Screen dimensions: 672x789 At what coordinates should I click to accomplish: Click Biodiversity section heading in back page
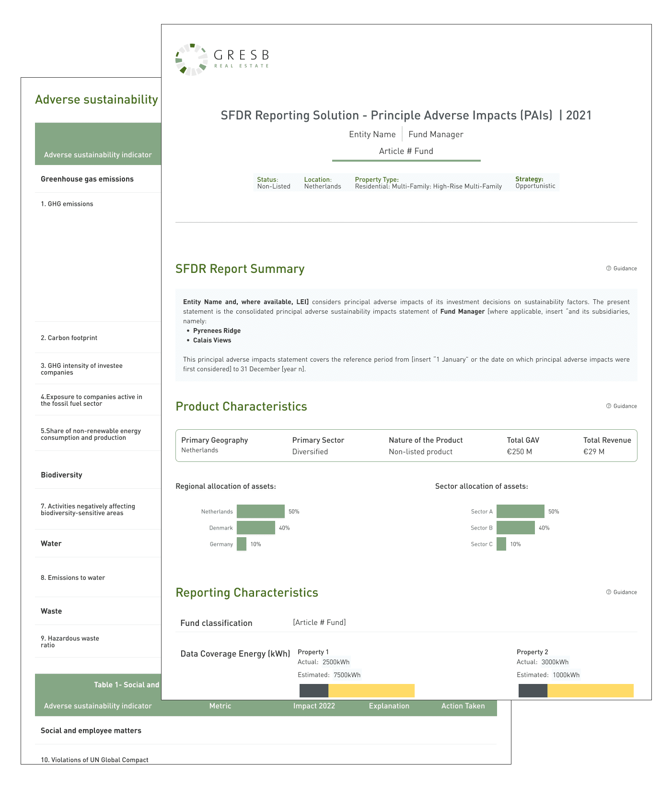click(x=61, y=475)
